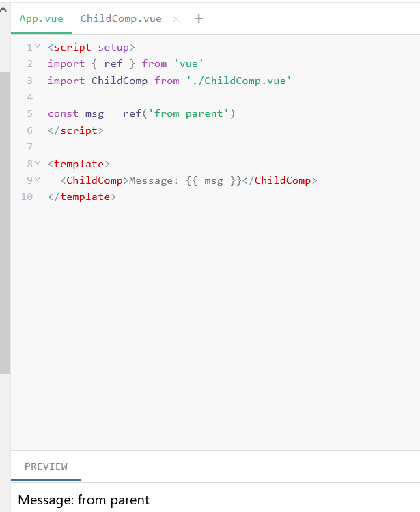Switch to the App.vue tab
The height and width of the screenshot is (512, 420).
(41, 18)
